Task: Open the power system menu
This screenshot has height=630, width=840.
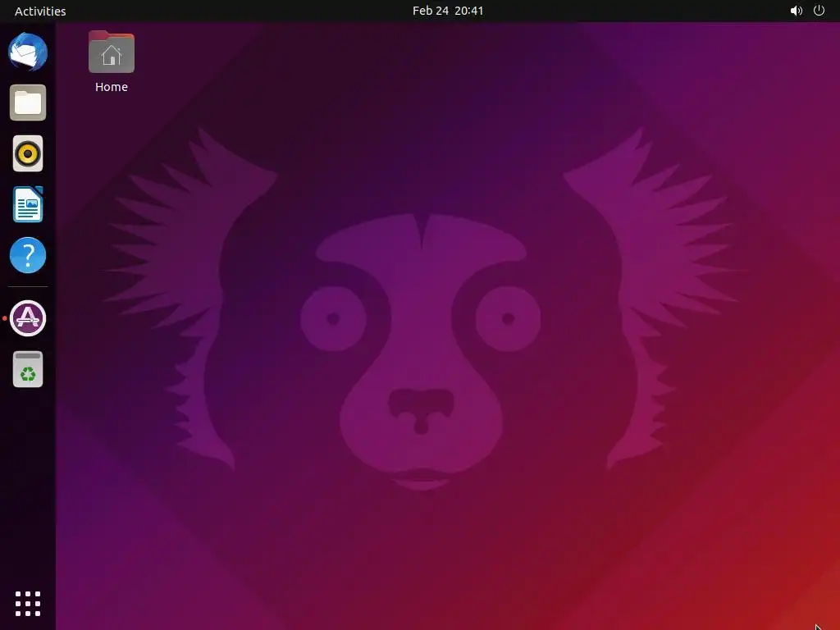Action: (x=819, y=11)
